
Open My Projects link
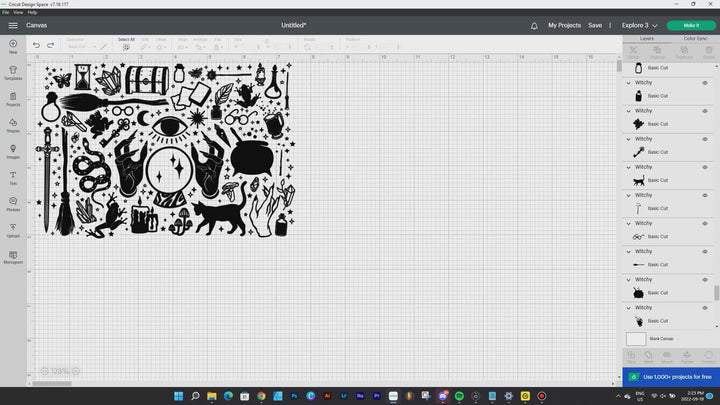click(x=564, y=25)
